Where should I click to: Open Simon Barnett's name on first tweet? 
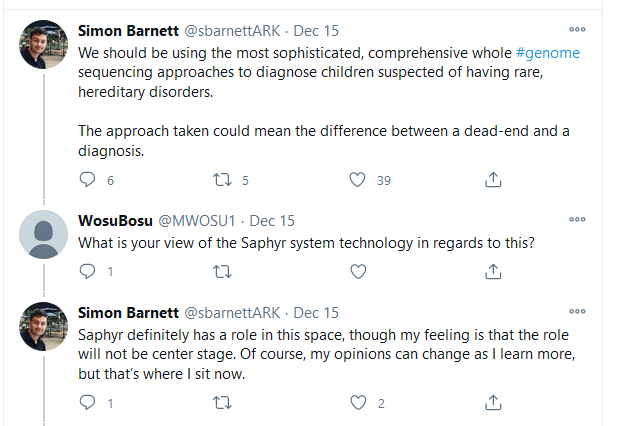[127, 31]
